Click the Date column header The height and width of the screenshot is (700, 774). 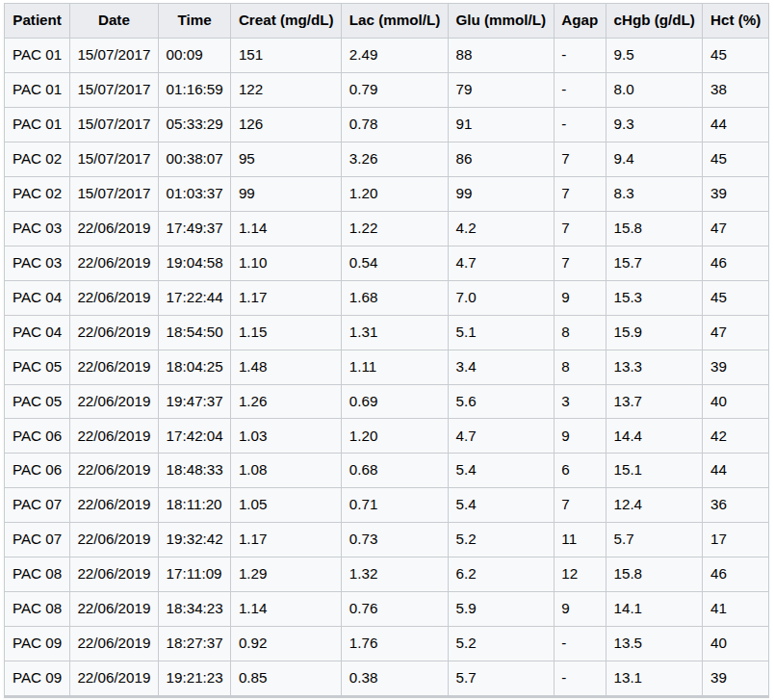pos(114,21)
